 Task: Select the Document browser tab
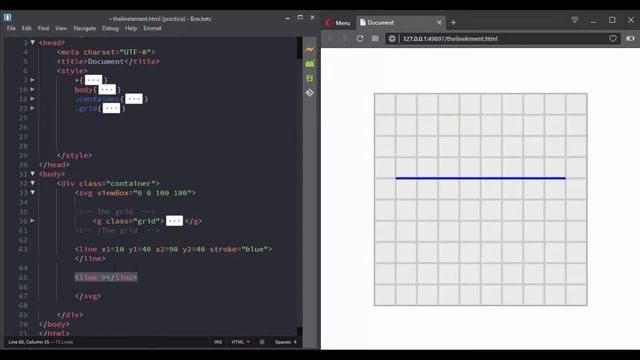(400, 22)
